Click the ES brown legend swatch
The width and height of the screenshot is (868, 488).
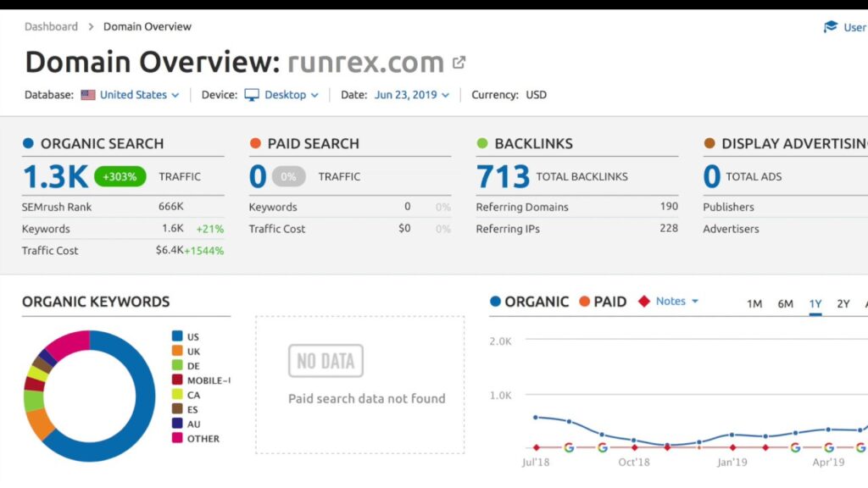coord(177,409)
